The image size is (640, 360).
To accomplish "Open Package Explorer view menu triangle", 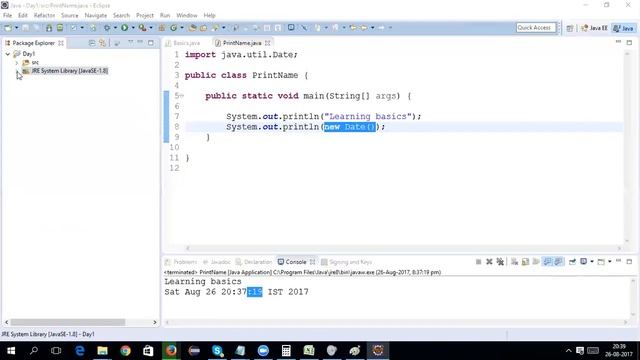I will tap(131, 42).
